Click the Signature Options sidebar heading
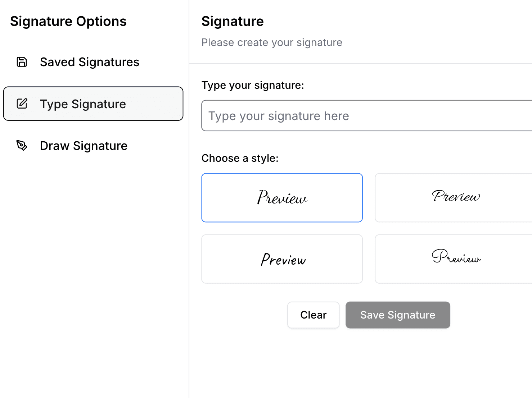The image size is (532, 398). (68, 21)
